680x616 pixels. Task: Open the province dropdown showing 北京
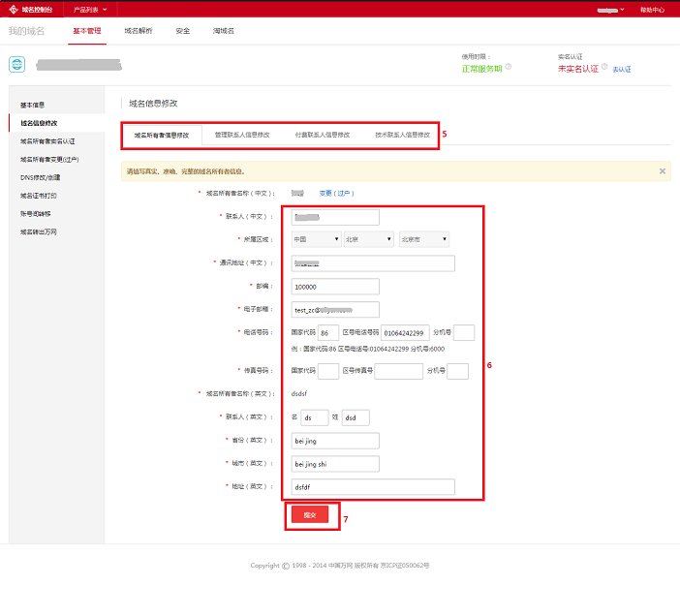tap(368, 239)
